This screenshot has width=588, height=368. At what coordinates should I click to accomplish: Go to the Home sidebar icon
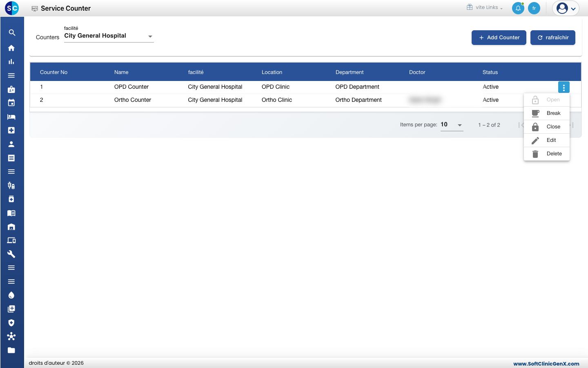point(11,48)
